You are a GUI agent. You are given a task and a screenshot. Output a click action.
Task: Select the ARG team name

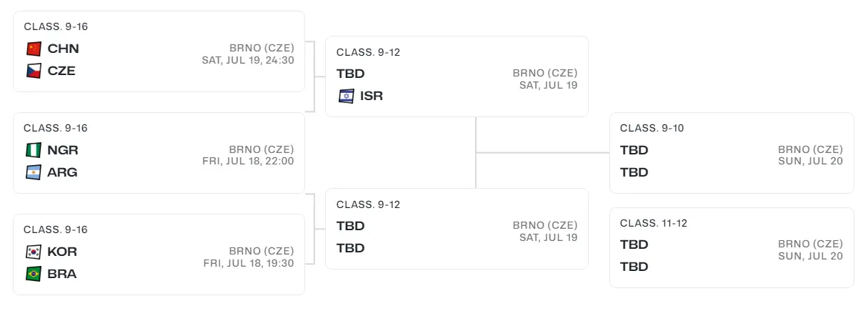[63, 172]
